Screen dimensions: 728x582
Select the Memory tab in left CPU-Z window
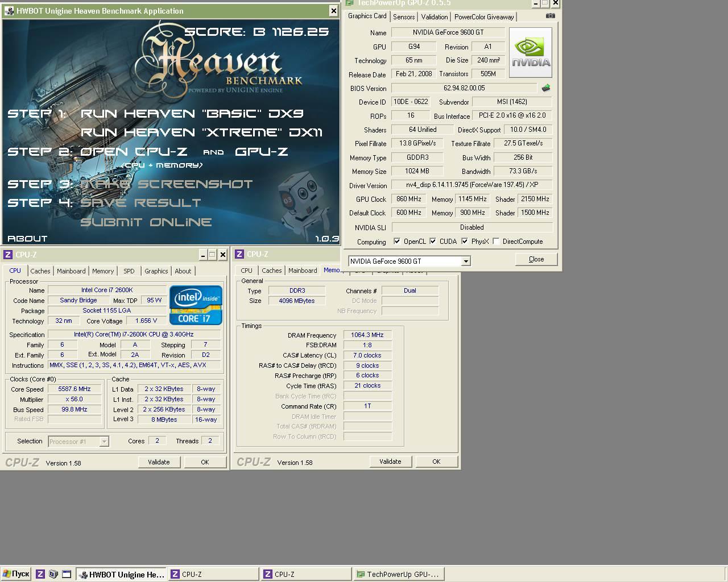coord(103,271)
